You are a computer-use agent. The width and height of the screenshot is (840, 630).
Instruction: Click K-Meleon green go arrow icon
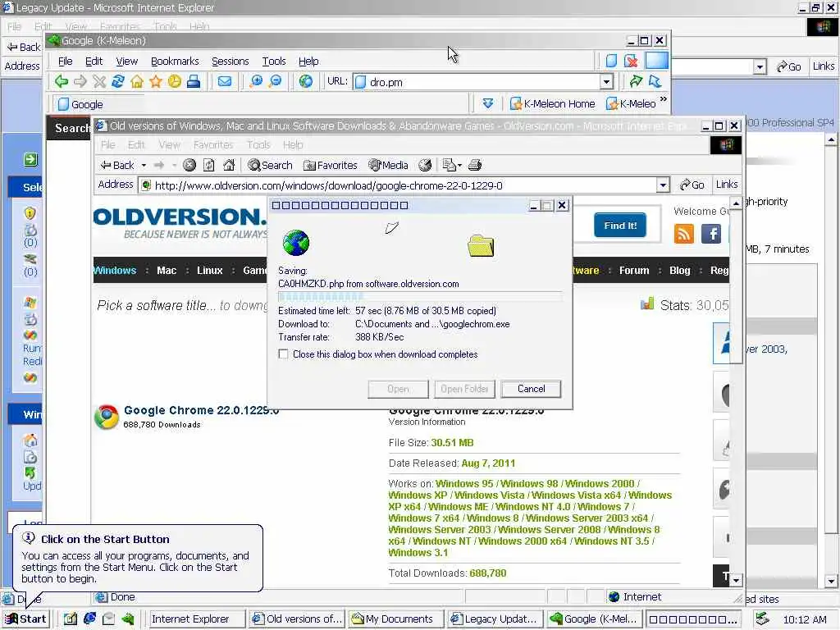click(636, 81)
